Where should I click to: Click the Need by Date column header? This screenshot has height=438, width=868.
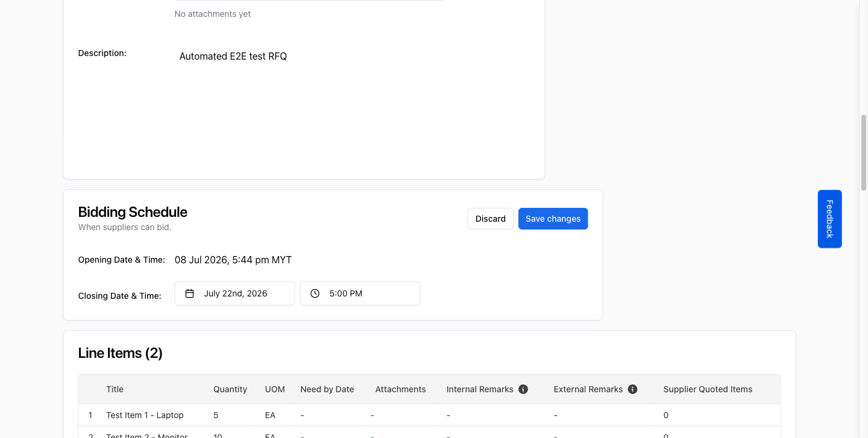(x=327, y=389)
